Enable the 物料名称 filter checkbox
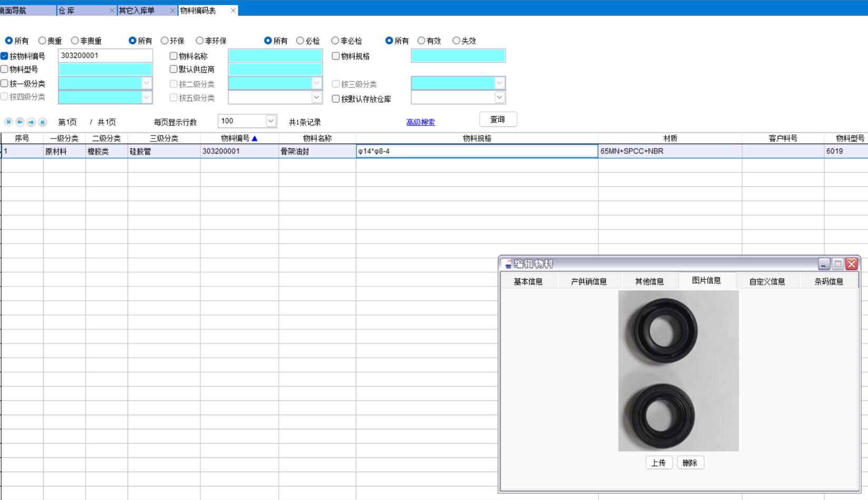Viewport: 868px width, 500px height. tap(173, 56)
